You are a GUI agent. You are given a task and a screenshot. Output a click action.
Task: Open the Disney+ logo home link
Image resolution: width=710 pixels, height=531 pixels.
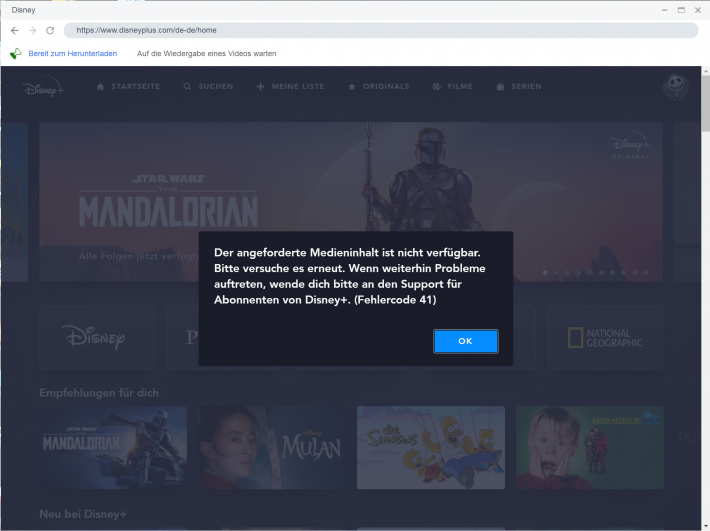pos(43,86)
